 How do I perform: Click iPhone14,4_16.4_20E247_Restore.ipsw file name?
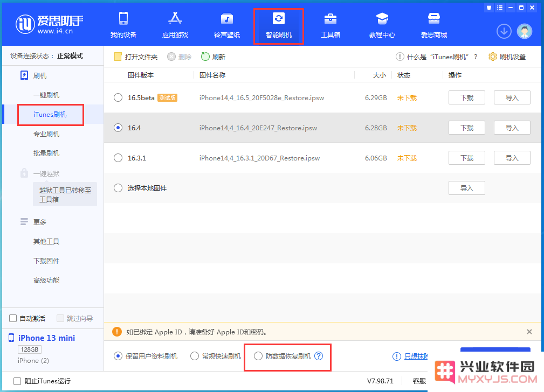258,128
